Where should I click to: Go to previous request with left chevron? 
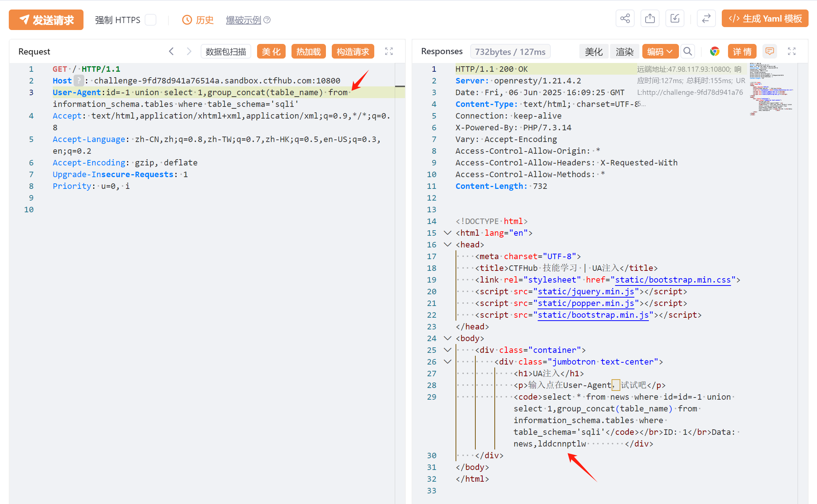tap(171, 52)
